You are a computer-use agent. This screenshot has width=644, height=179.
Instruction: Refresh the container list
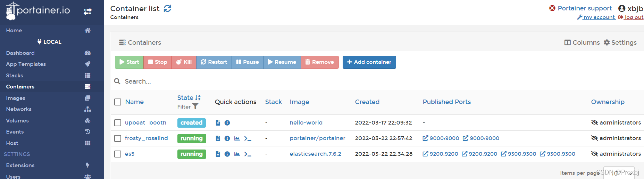tap(168, 8)
